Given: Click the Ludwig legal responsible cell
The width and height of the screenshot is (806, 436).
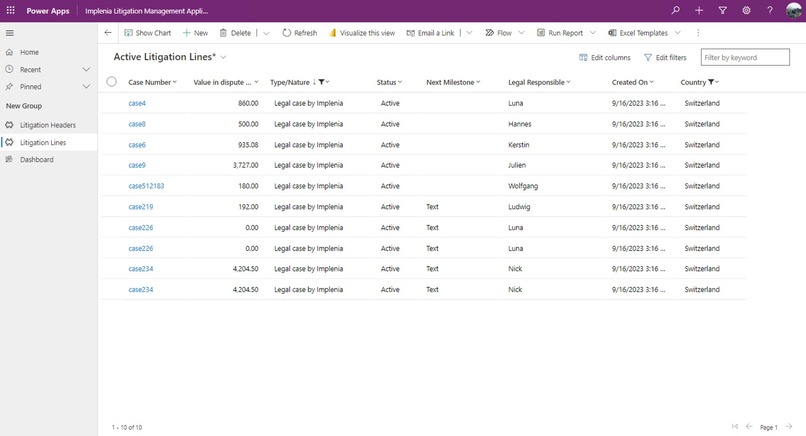Looking at the screenshot, I should [x=519, y=207].
